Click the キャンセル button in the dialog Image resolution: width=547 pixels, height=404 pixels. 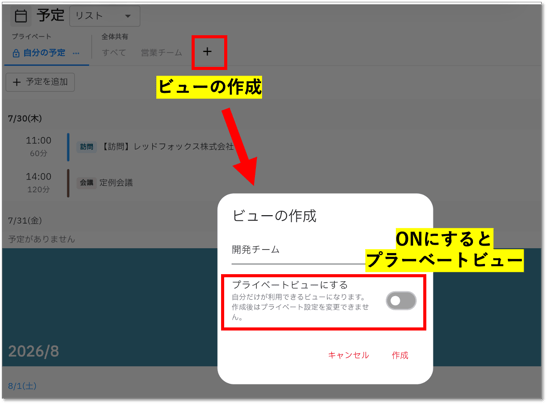point(349,355)
